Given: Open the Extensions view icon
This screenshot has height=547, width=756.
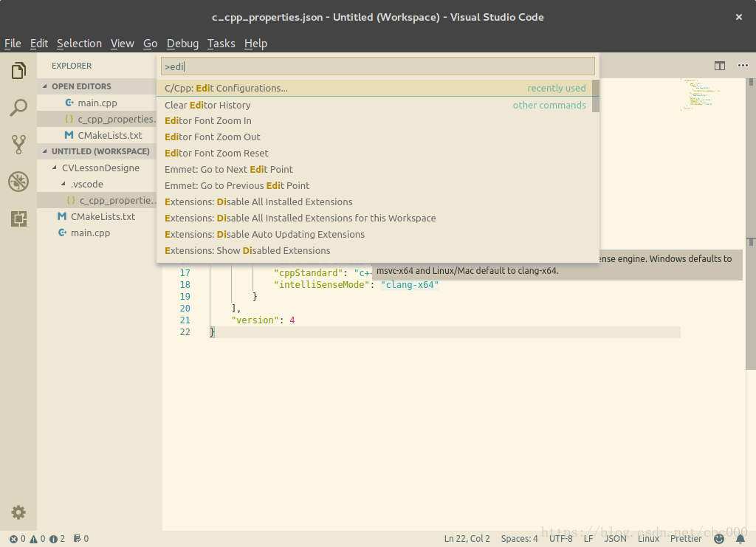Looking at the screenshot, I should [18, 219].
